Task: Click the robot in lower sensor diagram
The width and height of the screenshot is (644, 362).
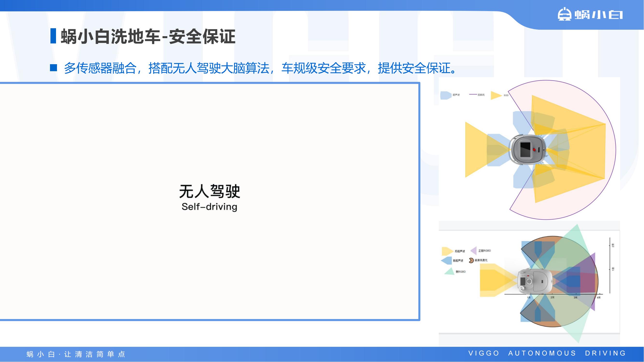Action: [535, 282]
